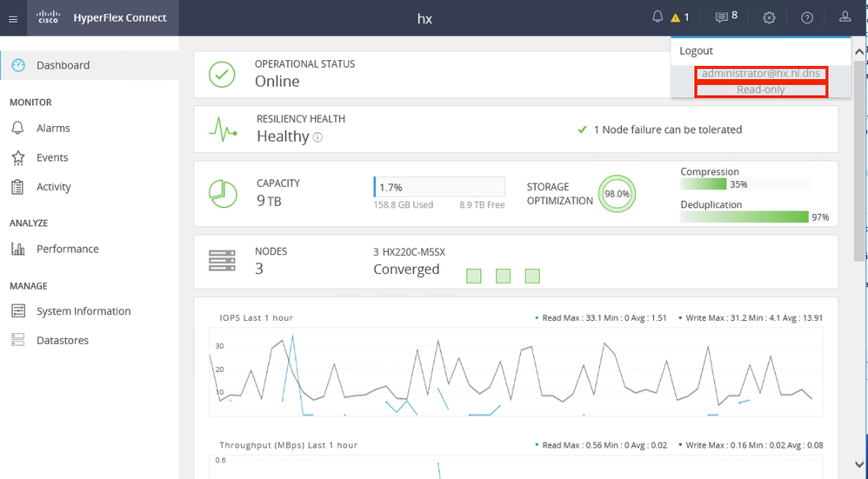Click the Datastores storage icon
This screenshot has width=868, height=479.
click(x=18, y=340)
